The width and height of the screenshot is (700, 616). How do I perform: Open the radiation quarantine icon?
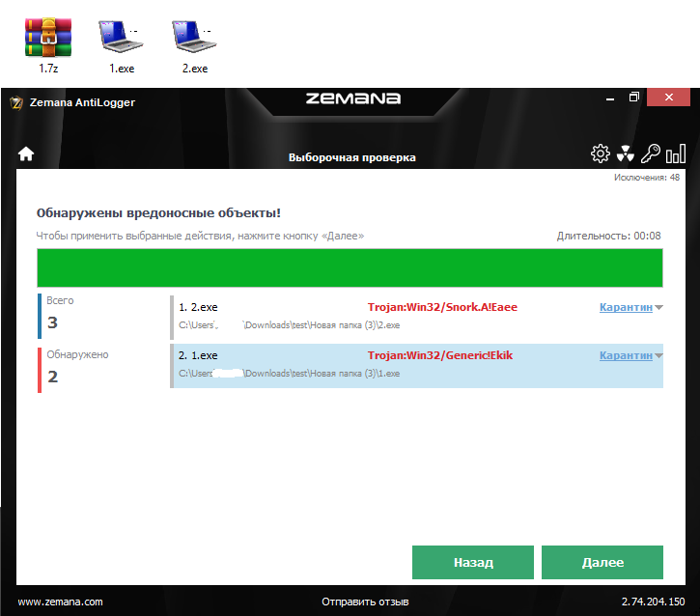(625, 154)
